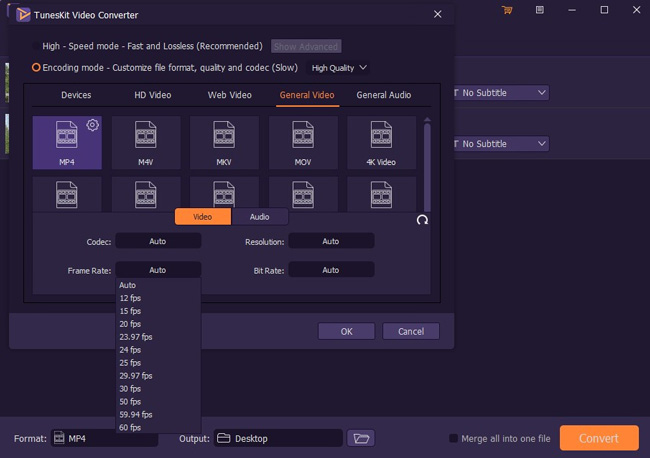Viewport: 650px width, 458px height.
Task: Open the Resolution dropdown
Action: tap(331, 241)
